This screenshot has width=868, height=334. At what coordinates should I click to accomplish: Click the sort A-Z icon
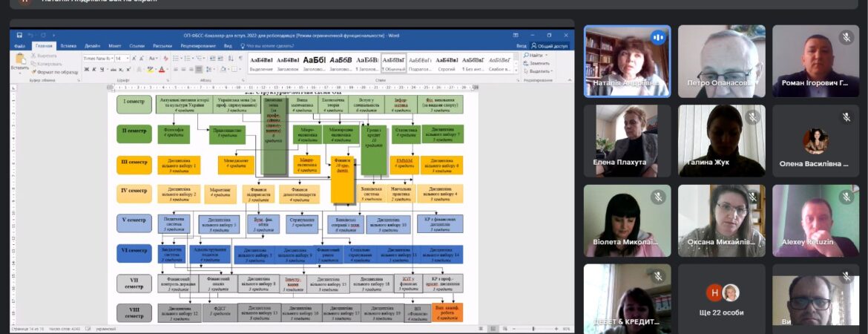coord(231,59)
